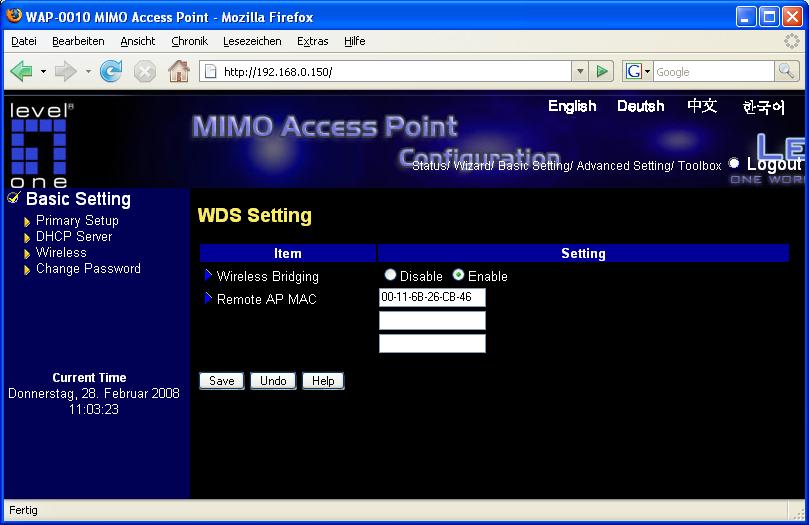Click the search magnifier icon

point(787,71)
